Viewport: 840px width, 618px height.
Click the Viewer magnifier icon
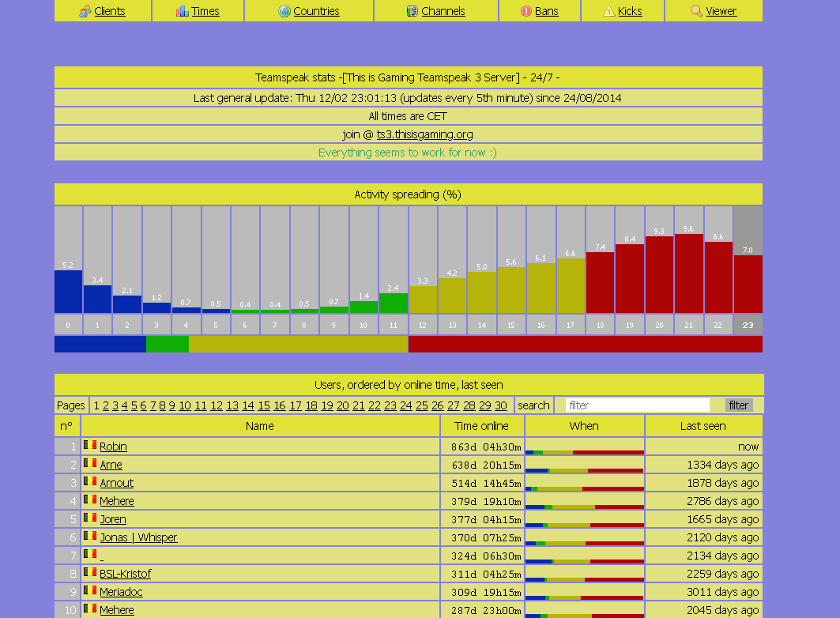pyautogui.click(x=696, y=11)
